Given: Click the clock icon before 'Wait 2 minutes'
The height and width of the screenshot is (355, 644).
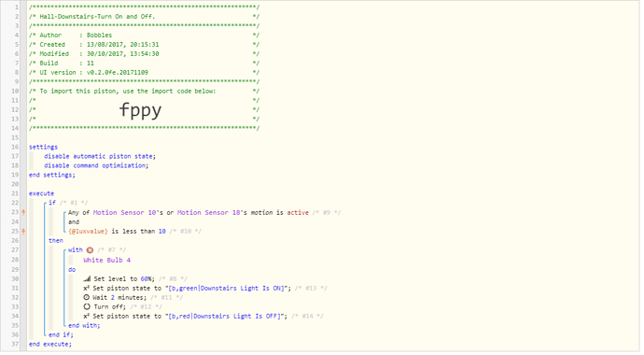Looking at the screenshot, I should point(86,297).
